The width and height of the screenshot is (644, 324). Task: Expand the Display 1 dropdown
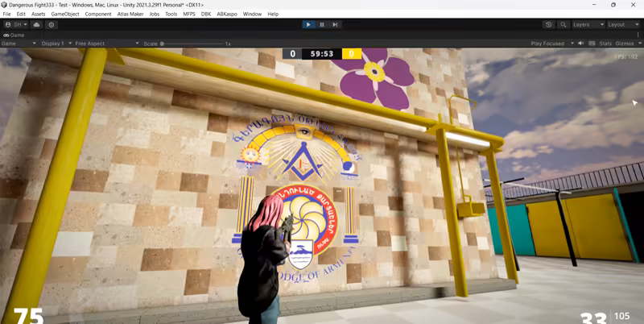tap(57, 44)
